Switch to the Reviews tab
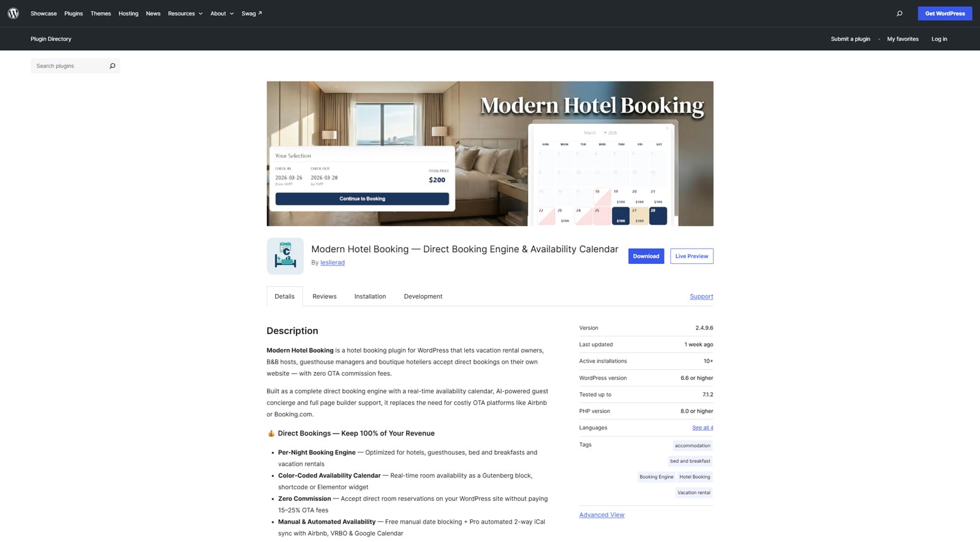 pos(325,296)
